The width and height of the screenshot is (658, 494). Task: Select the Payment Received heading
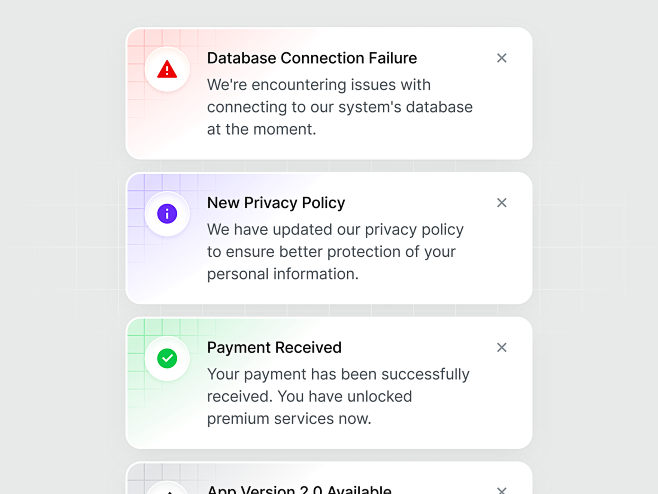[274, 348]
